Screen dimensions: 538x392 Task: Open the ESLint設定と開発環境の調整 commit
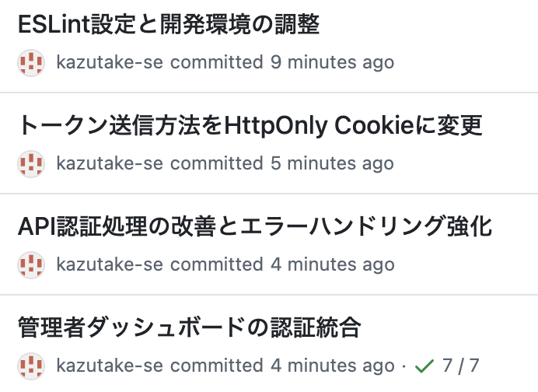[x=169, y=24]
